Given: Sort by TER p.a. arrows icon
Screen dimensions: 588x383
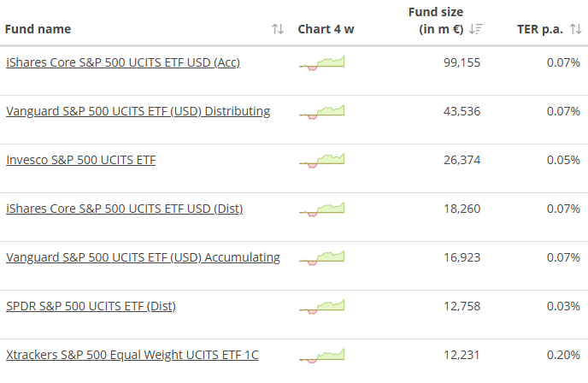Looking at the screenshot, I should [x=575, y=29].
